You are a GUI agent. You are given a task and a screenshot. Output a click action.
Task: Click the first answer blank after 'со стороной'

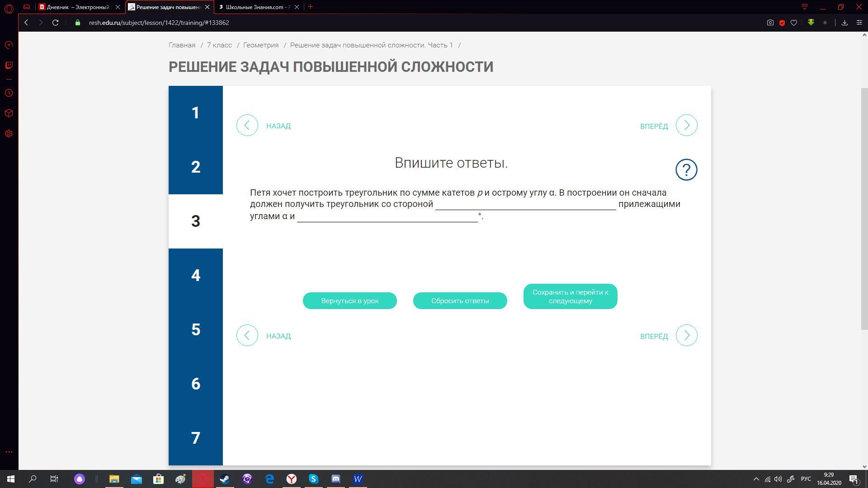point(525,204)
